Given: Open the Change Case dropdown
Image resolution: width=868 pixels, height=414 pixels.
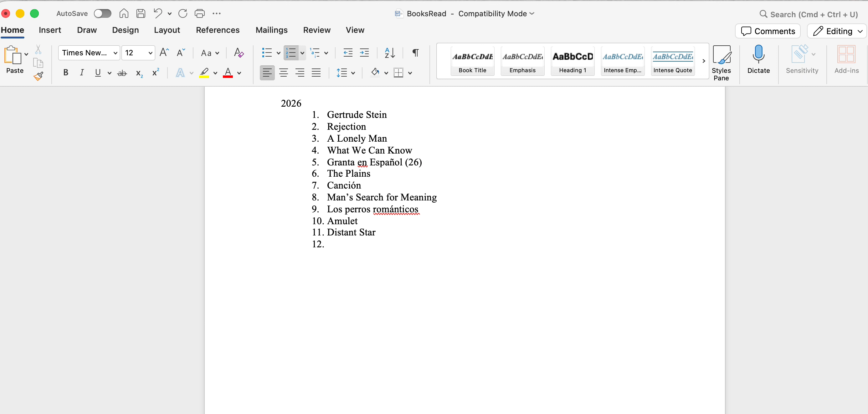Looking at the screenshot, I should (210, 53).
